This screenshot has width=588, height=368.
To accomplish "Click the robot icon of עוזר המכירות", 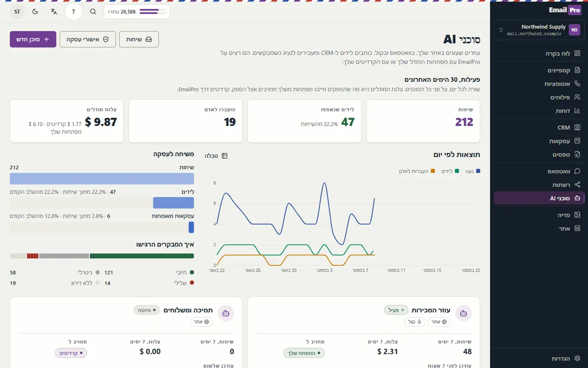I will [464, 313].
